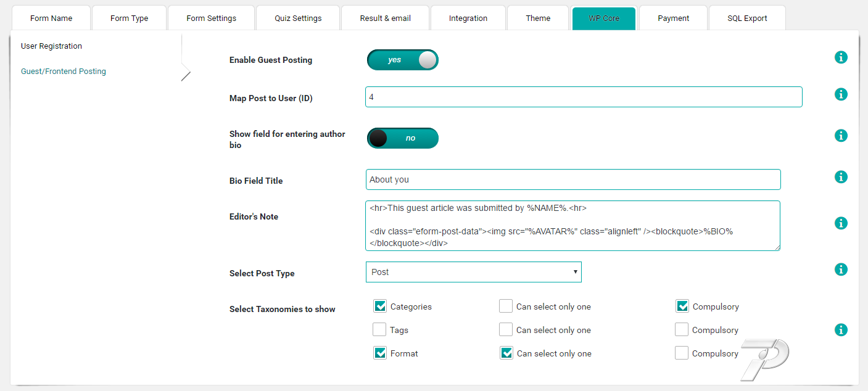Click info icon beside Map Post to User
Viewport: 868px width, 391px height.
(840, 94)
